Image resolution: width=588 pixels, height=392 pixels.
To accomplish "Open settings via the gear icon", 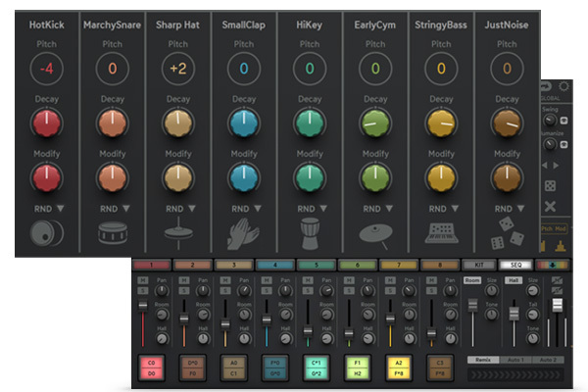I will [x=563, y=86].
